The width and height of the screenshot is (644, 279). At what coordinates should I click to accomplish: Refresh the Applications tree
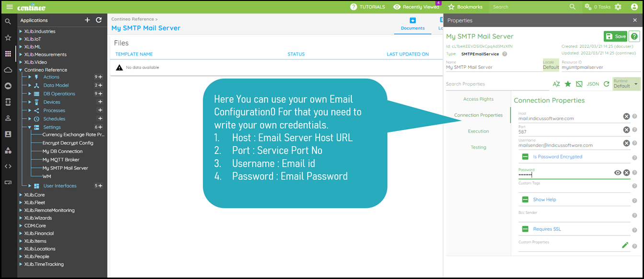(99, 20)
